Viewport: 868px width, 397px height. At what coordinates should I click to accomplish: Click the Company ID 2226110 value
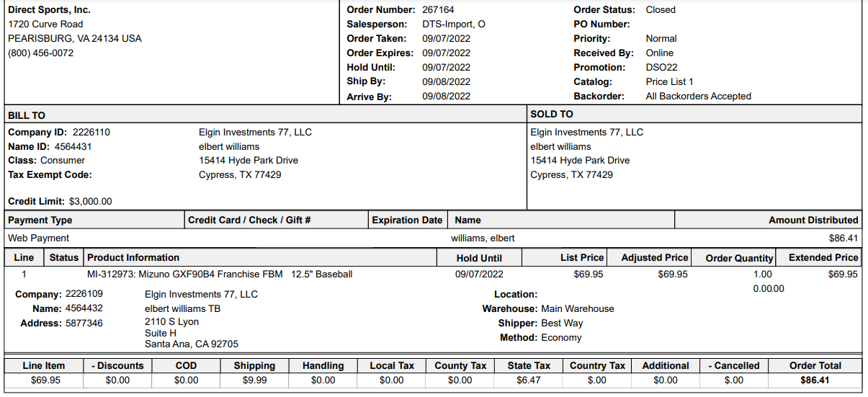point(91,133)
